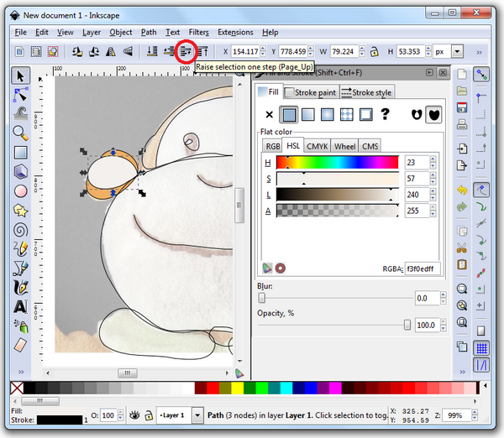Expand toolbox overflow chevron at bottom left
Viewport: 504px width, 438px height.
[x=21, y=372]
